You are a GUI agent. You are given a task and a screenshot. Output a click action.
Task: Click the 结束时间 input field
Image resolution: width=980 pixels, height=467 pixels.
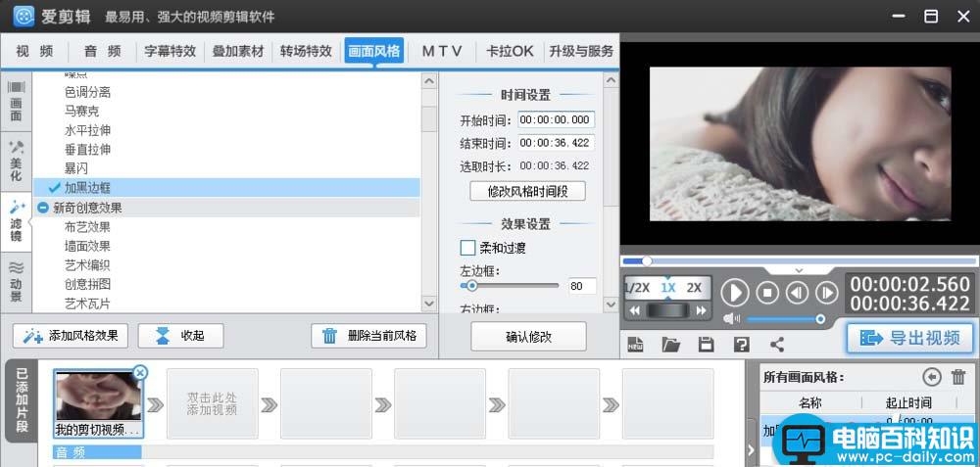557,143
